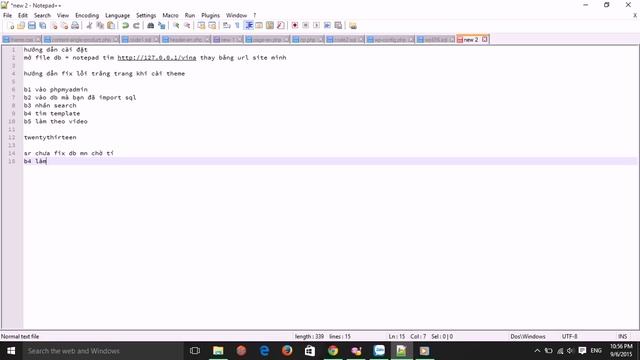Toggle the document map panel icon
This screenshot has height=360, width=640.
click(270, 26)
